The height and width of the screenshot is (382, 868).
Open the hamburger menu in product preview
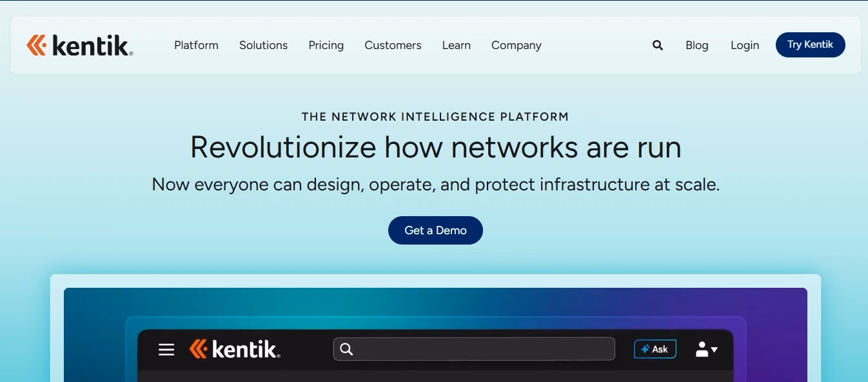[166, 350]
